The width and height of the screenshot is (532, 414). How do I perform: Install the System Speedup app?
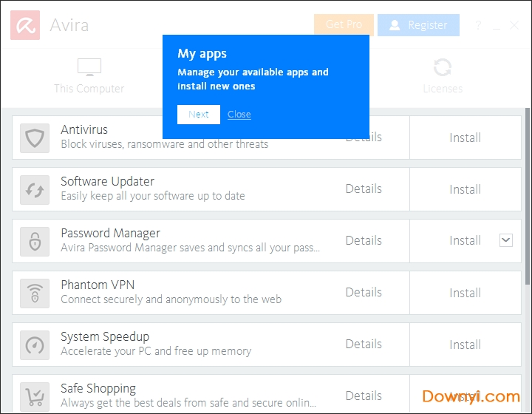click(x=465, y=345)
